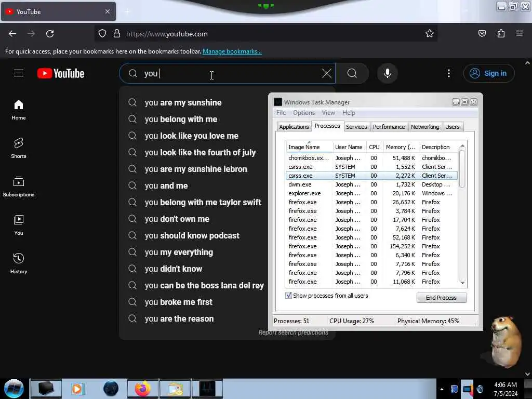The width and height of the screenshot is (532, 399).
Task: Bookmark this page with the star icon
Action: click(x=430, y=34)
